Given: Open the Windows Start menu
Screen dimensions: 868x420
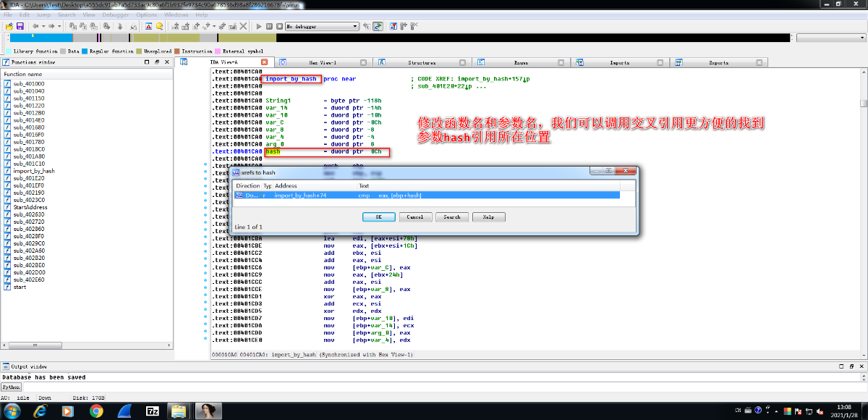Looking at the screenshot, I should point(14,411).
